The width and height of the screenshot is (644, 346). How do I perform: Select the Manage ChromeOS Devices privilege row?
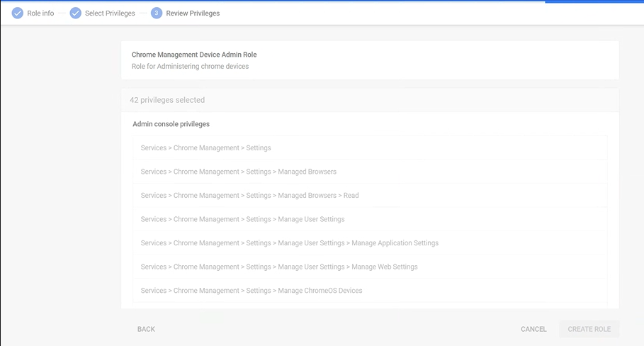pyautogui.click(x=252, y=291)
